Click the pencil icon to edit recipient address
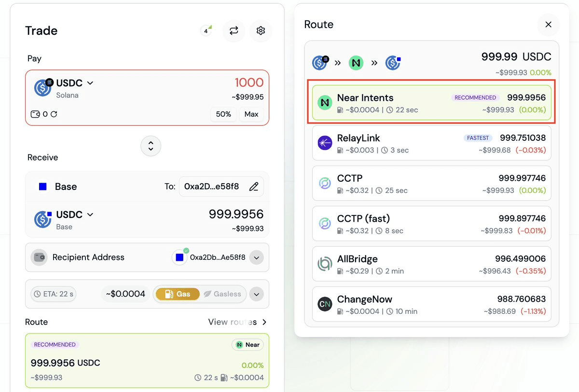 click(254, 186)
